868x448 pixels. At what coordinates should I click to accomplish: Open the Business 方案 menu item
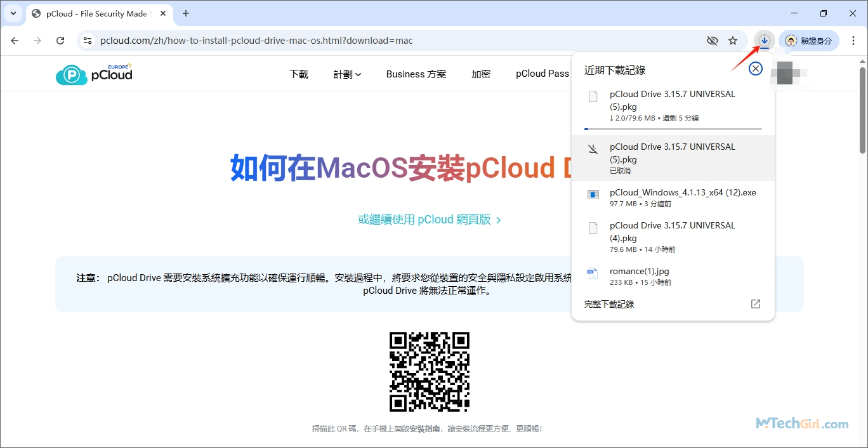point(416,74)
